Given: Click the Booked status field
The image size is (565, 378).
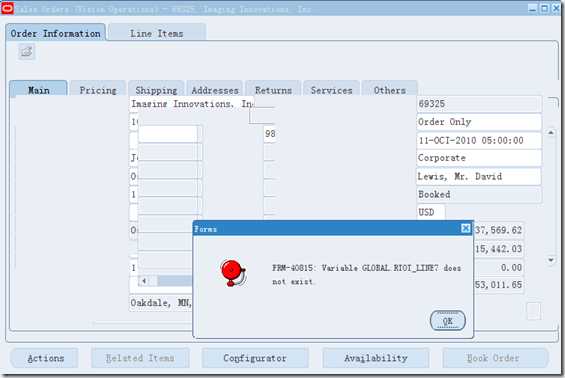Looking at the screenshot, I should [x=479, y=195].
